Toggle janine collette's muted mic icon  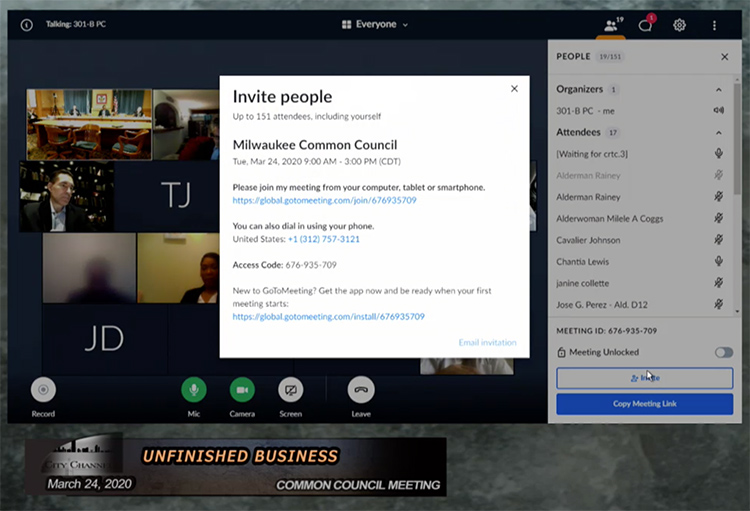point(718,282)
